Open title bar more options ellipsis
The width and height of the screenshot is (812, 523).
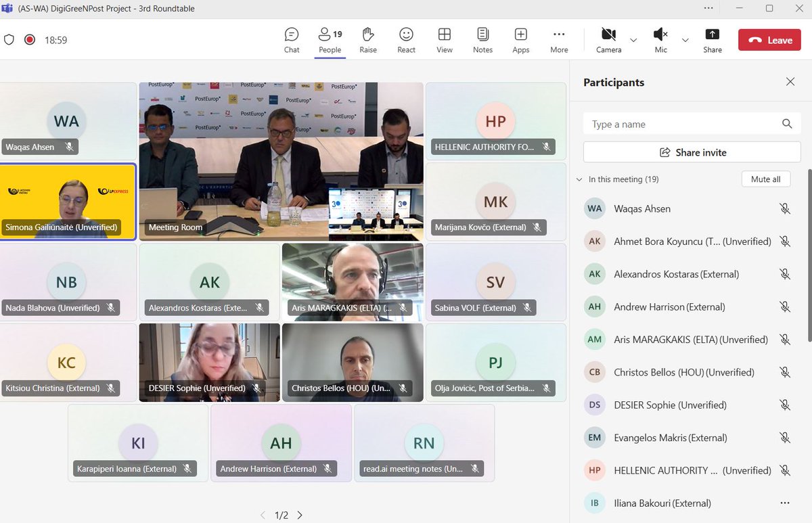point(708,8)
